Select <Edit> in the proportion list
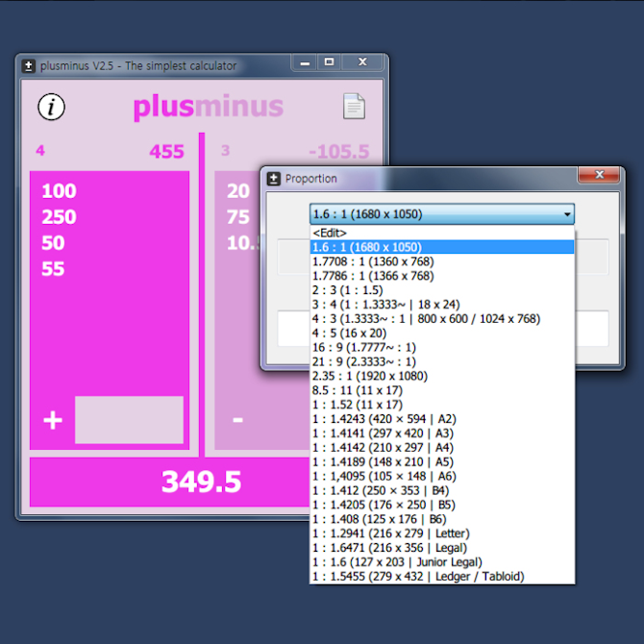The height and width of the screenshot is (644, 644). 330,233
